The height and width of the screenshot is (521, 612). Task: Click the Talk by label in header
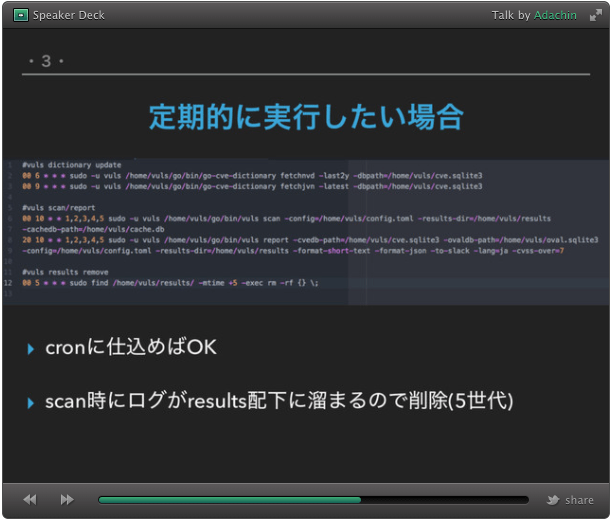coord(510,15)
